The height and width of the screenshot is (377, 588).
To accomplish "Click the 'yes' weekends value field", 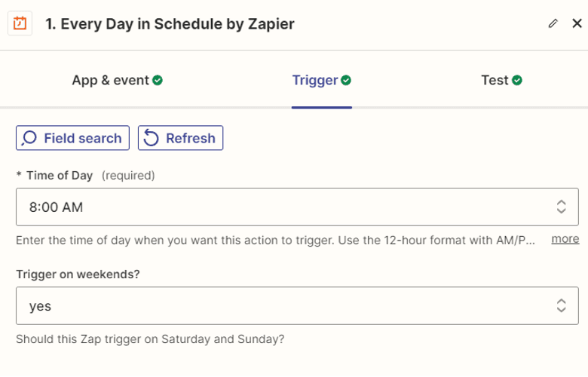I will 297,305.
